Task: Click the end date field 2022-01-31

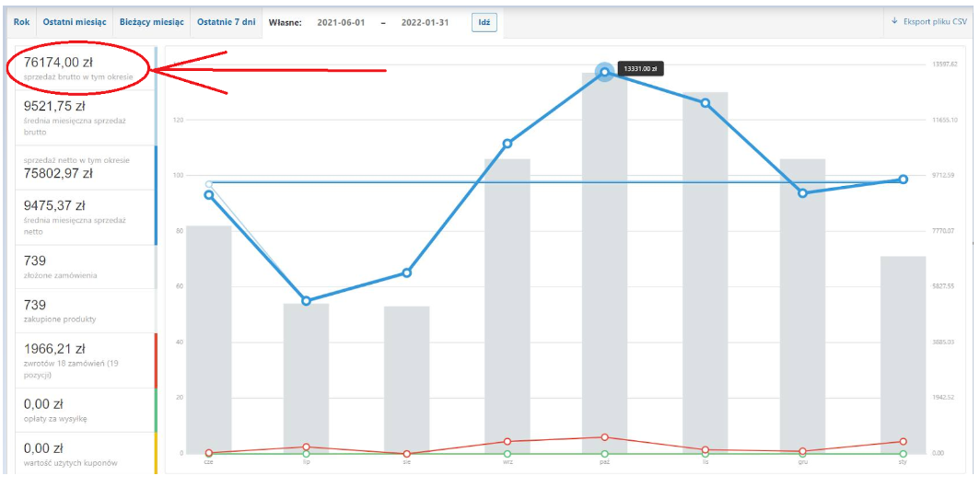Action: (425, 22)
